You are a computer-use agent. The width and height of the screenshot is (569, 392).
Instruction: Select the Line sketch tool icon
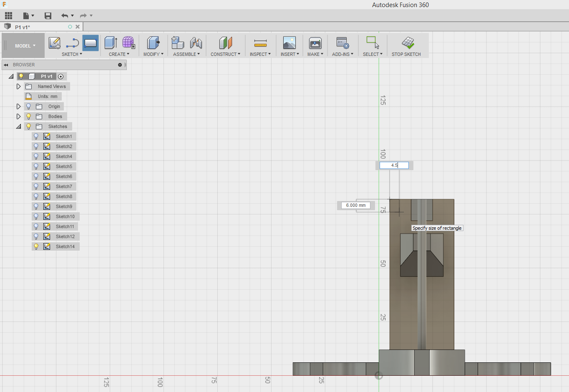pos(72,43)
